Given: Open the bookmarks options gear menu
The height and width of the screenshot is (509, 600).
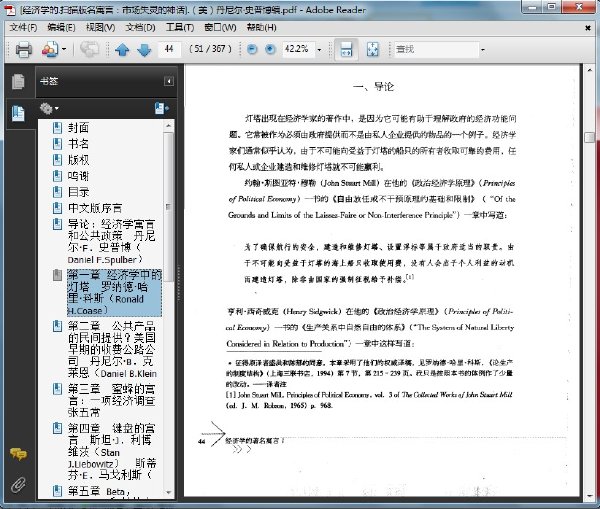Looking at the screenshot, I should [50, 109].
